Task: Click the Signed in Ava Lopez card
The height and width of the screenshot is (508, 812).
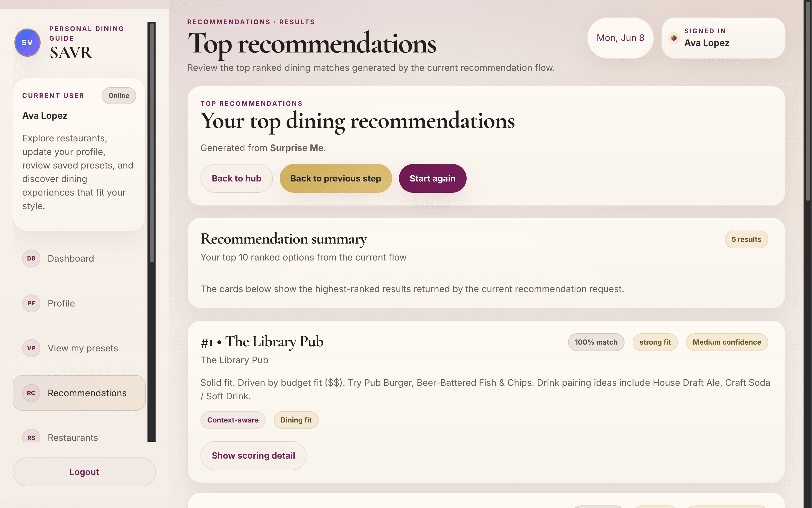Action: (723, 38)
